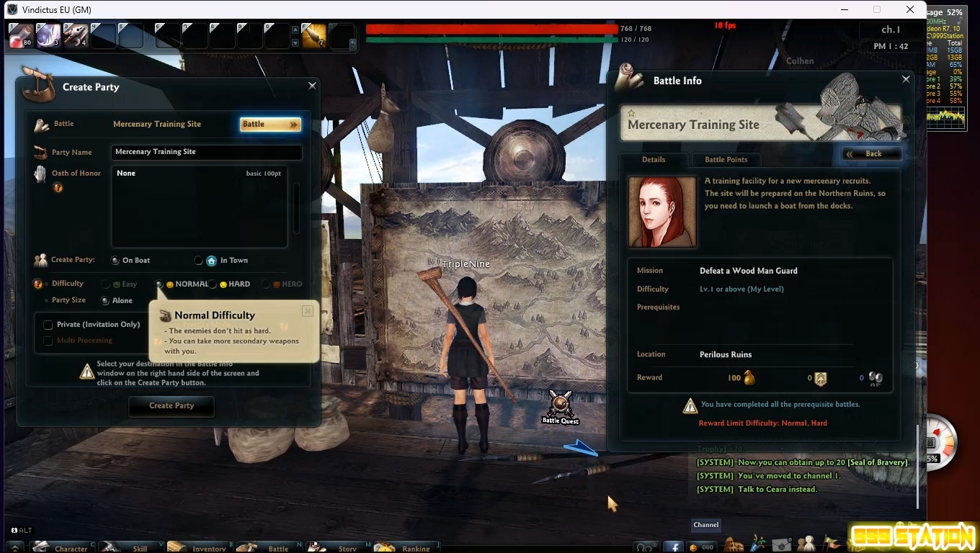Click empty quickslot number 4

tap(103, 35)
